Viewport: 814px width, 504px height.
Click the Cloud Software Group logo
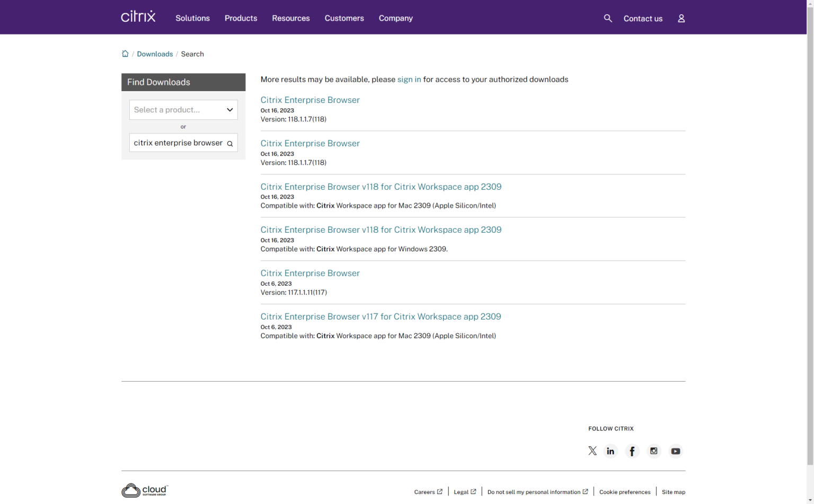pos(145,490)
